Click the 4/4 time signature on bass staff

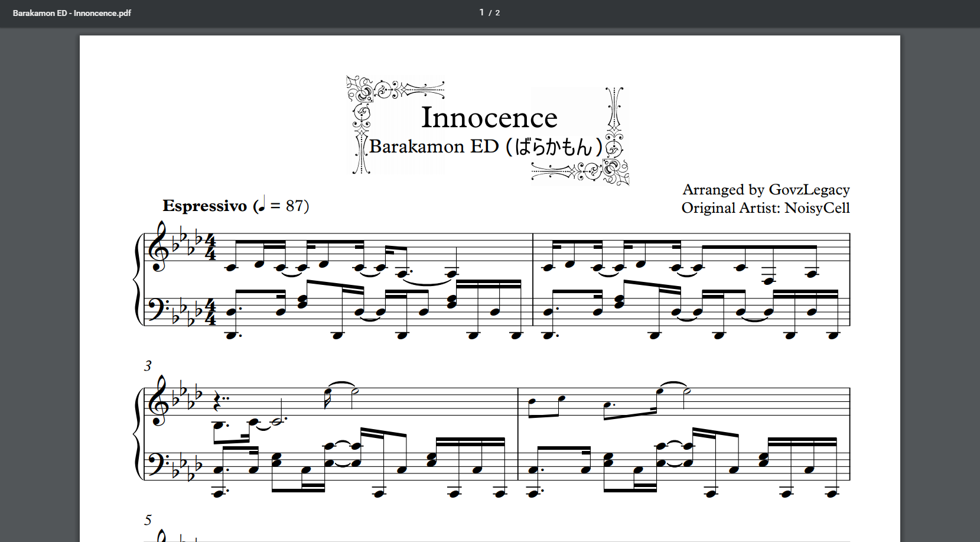[210, 312]
